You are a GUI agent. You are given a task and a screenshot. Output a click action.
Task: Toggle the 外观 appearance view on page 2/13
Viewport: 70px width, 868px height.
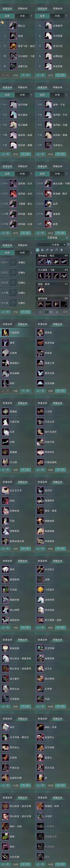tap(57, 16)
